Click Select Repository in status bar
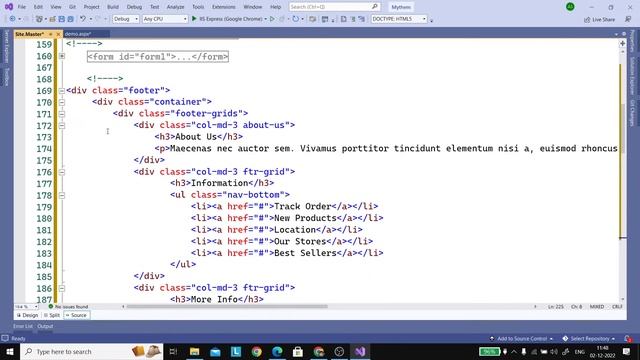Image resolution: width=640 pixels, height=360 pixels. click(589, 338)
